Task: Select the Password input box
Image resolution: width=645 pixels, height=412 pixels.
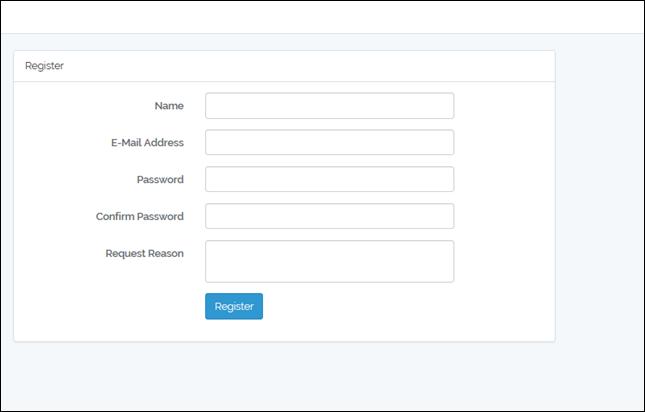Action: [x=329, y=179]
